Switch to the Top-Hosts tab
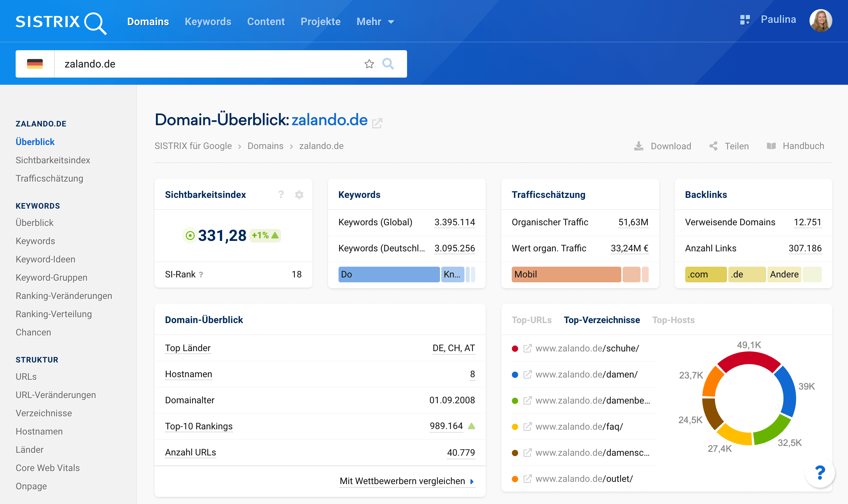The height and width of the screenshot is (504, 848). tap(673, 320)
